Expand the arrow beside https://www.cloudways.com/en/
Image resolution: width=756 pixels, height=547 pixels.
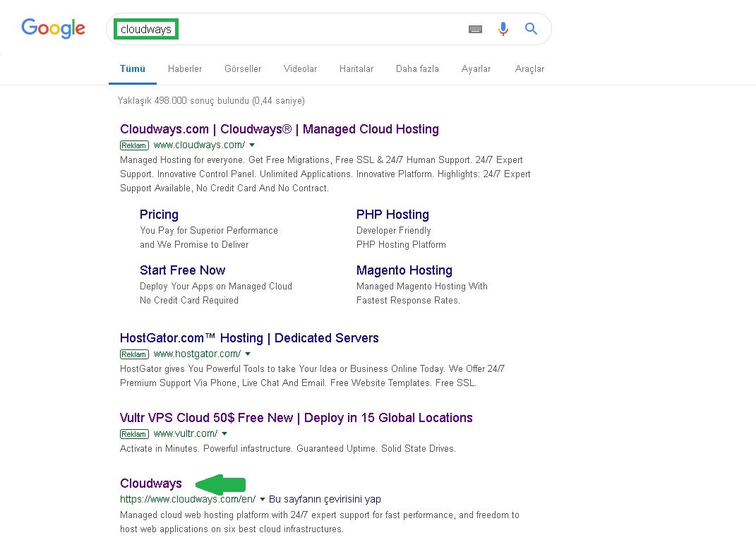[263, 499]
